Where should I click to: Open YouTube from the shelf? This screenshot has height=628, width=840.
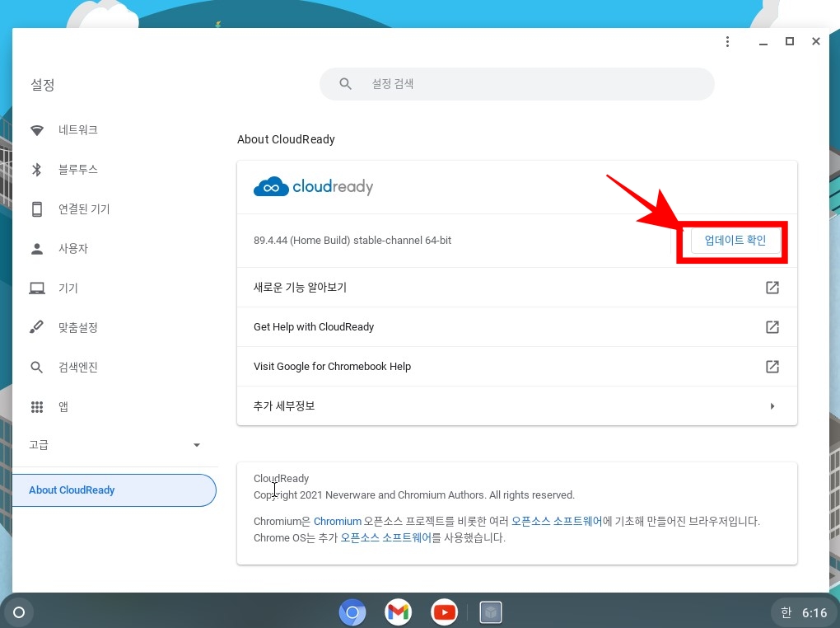pos(444,612)
